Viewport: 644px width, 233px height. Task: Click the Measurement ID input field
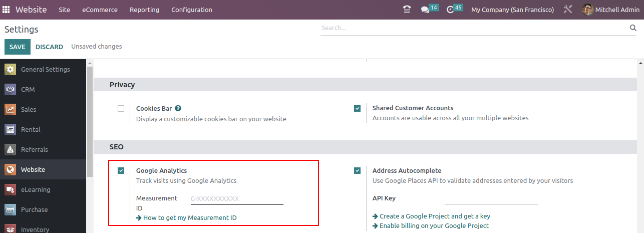(x=237, y=199)
